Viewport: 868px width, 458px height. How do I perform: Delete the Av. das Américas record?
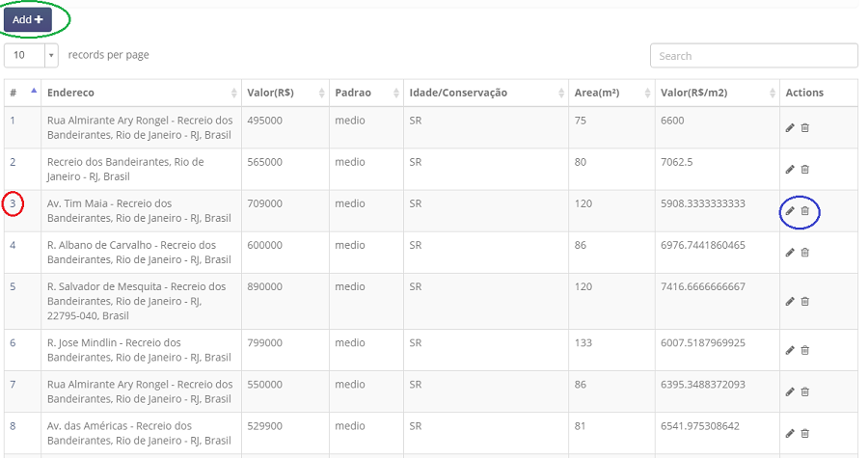tap(805, 433)
